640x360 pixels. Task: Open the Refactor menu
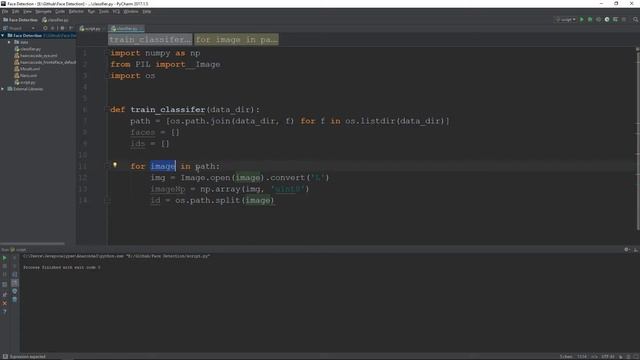tap(76, 11)
